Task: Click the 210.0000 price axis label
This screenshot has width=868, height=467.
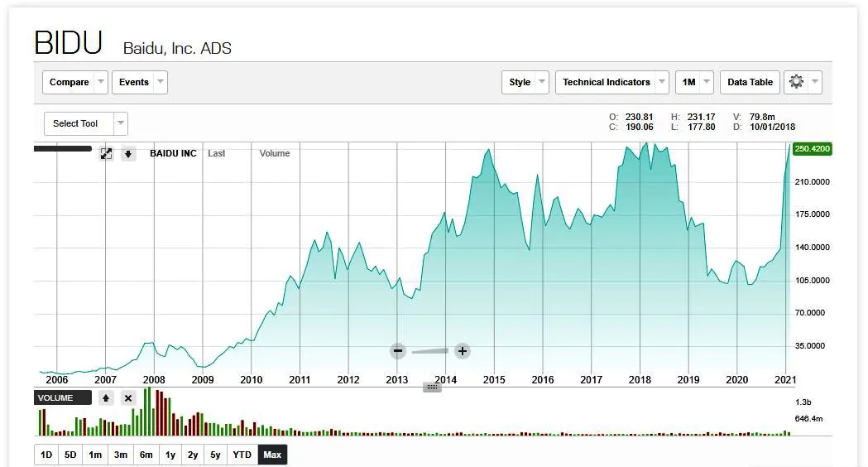Action: [812, 181]
